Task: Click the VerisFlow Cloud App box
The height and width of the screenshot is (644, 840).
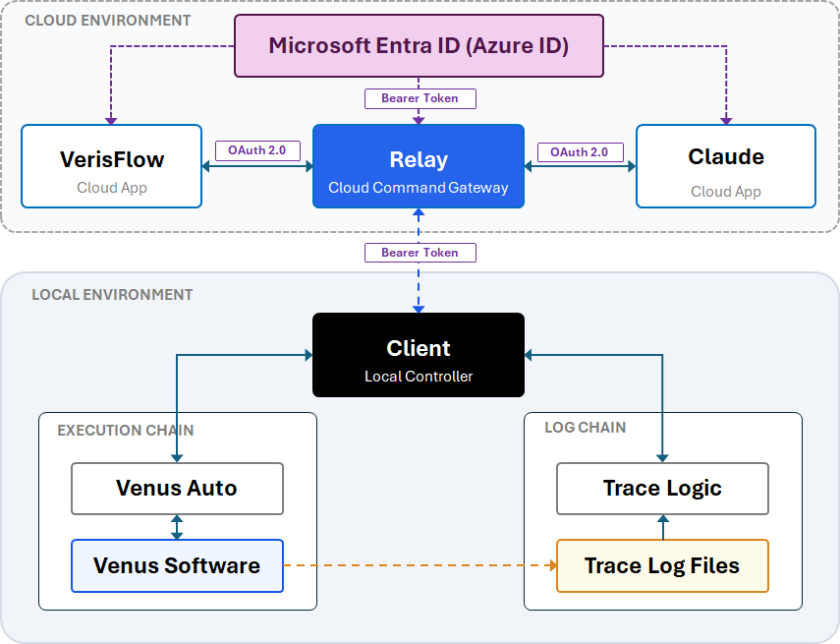Action: pyautogui.click(x=111, y=166)
